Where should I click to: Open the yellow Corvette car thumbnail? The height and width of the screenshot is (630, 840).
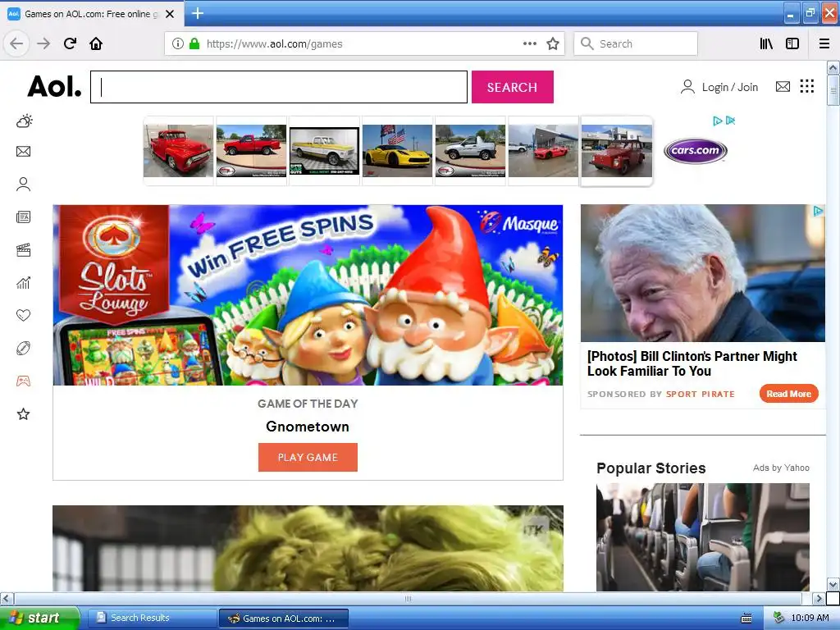tap(397, 151)
